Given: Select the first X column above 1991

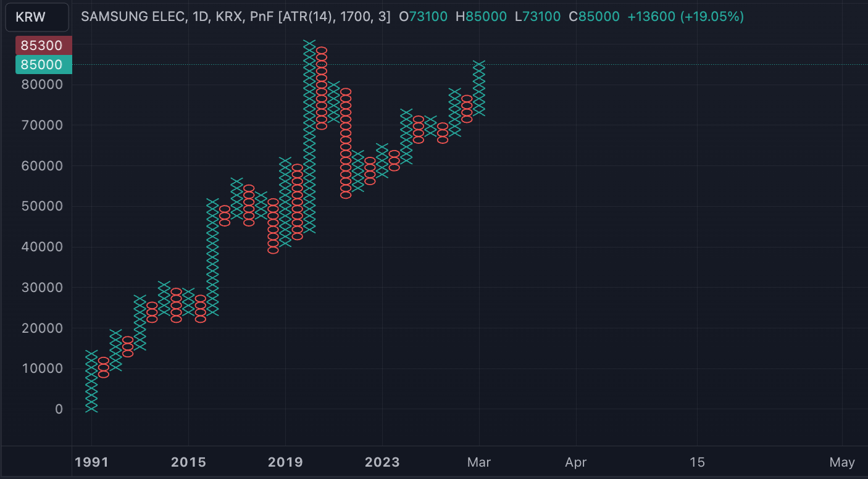Looking at the screenshot, I should 91,381.
